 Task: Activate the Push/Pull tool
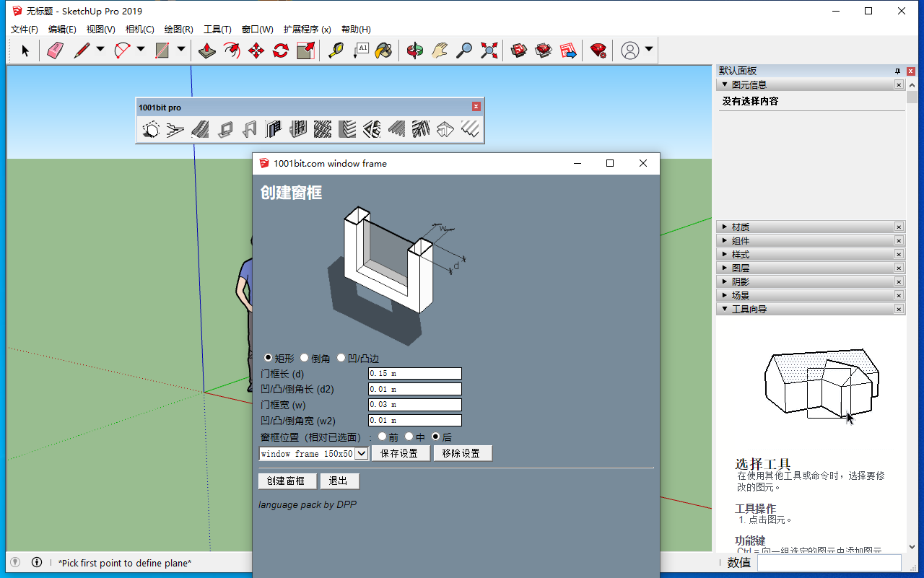coord(207,51)
